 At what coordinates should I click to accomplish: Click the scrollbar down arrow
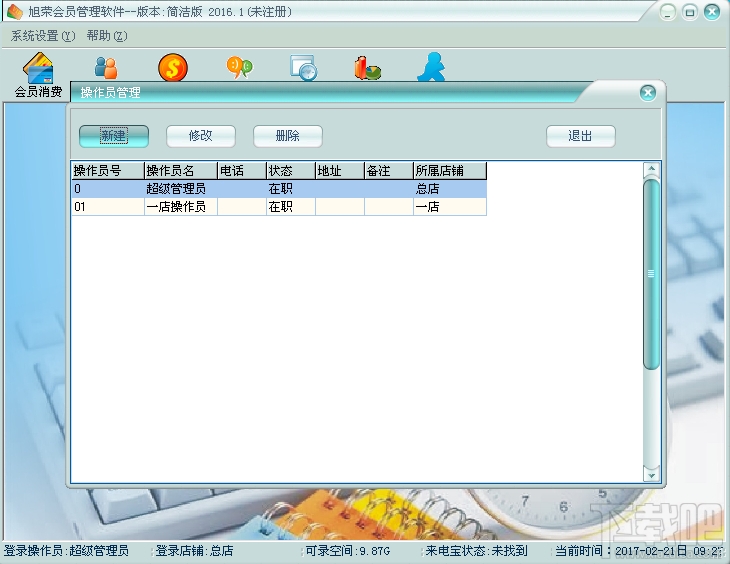(651, 475)
